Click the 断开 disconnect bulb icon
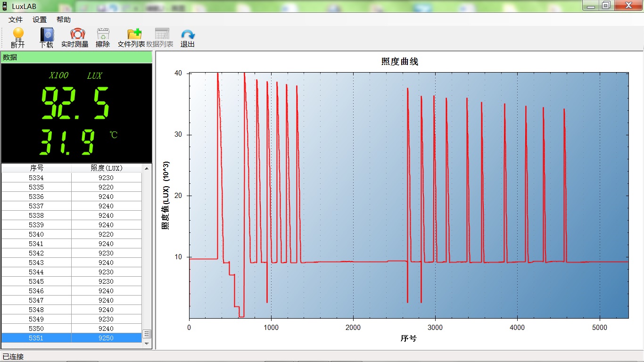The width and height of the screenshot is (644, 362). [18, 34]
